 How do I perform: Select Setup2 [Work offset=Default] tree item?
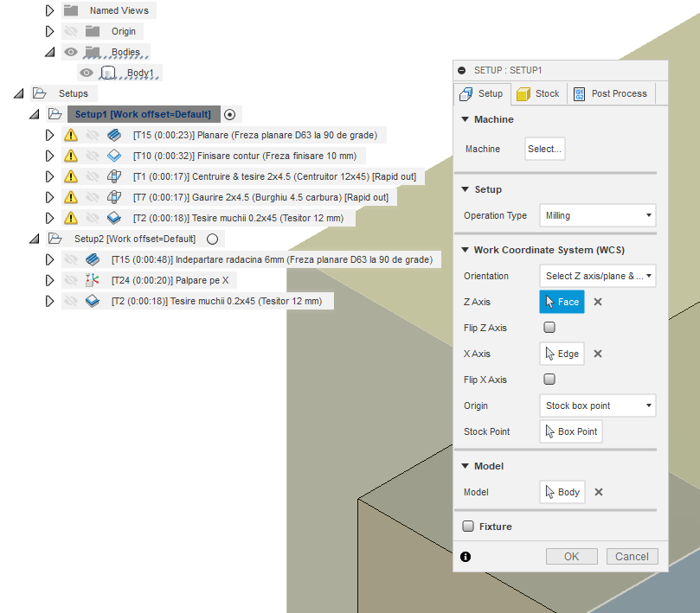[135, 239]
